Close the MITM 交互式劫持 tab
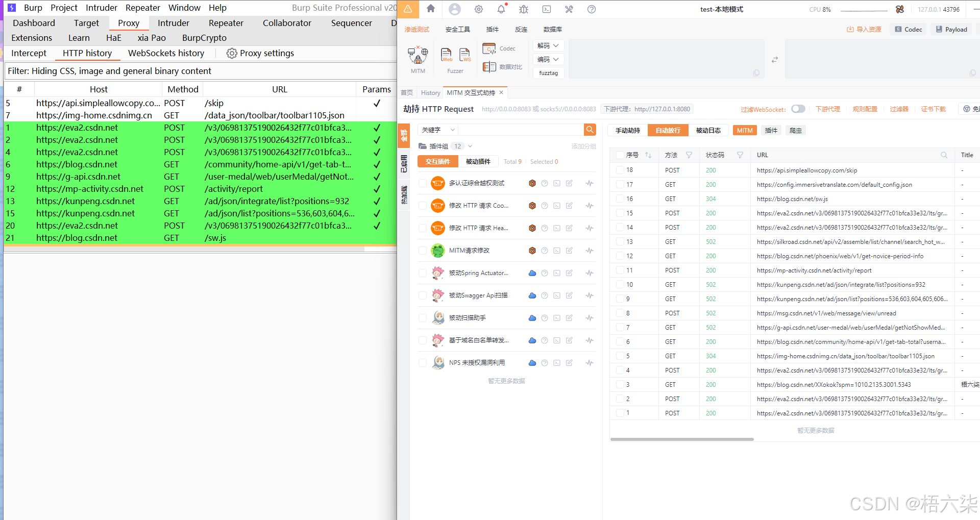The image size is (980, 520). [501, 92]
